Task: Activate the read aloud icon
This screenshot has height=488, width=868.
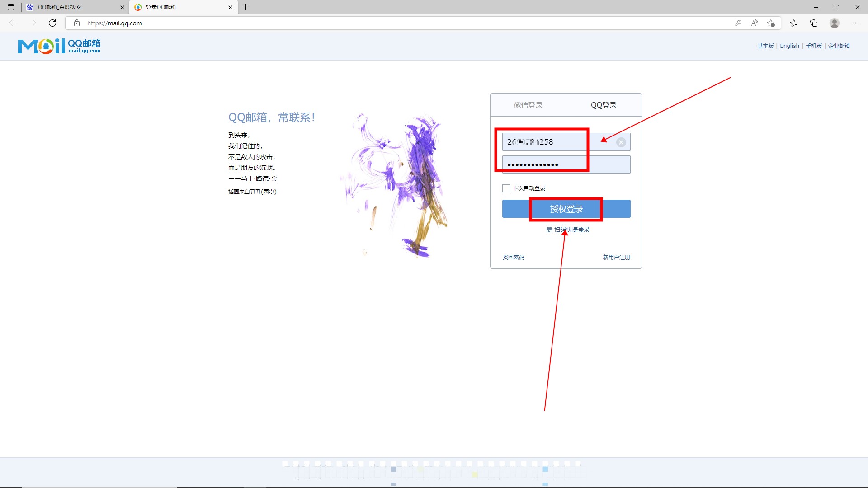Action: (x=755, y=23)
